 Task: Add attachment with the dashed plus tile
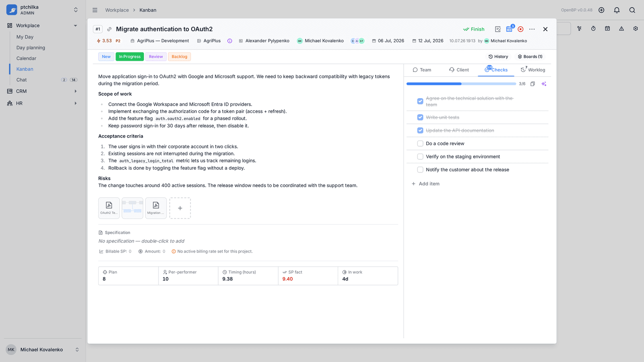(180, 208)
